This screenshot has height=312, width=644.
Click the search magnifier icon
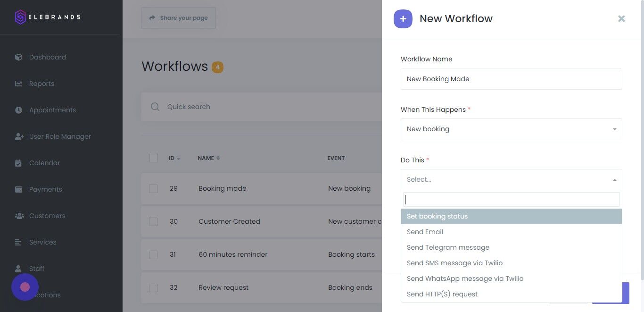(x=155, y=107)
